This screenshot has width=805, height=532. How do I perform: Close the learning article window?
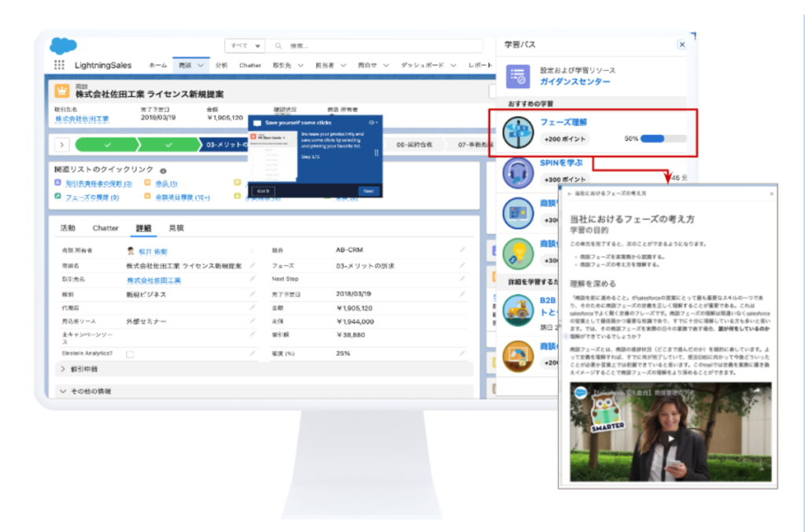771,194
